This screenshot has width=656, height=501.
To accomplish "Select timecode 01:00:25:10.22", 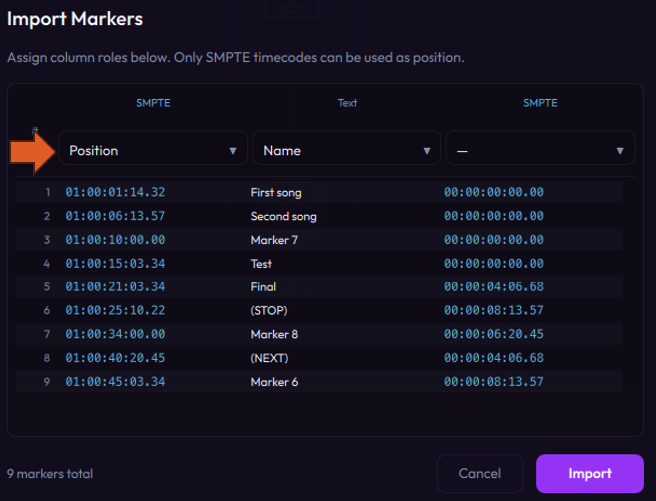I will click(115, 310).
